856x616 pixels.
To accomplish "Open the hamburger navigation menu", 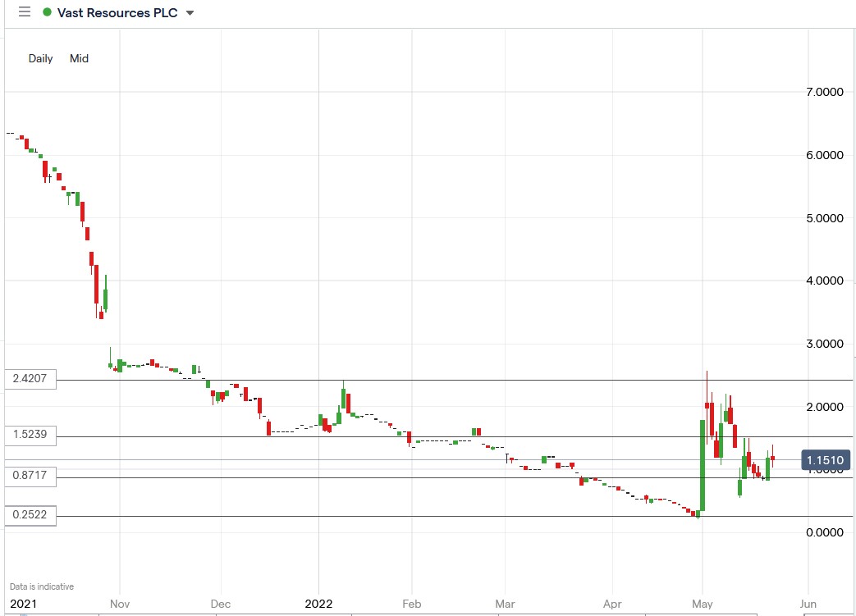I will (23, 12).
